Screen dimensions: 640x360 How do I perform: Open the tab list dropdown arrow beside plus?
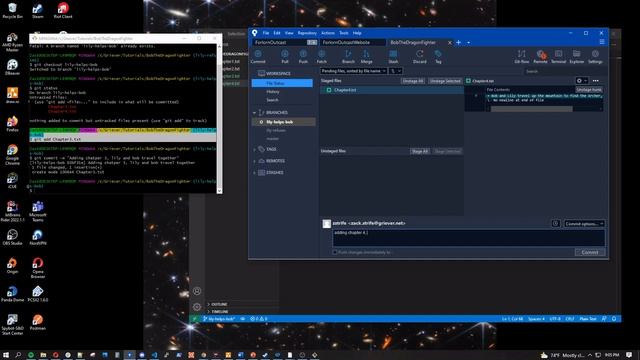[469, 42]
